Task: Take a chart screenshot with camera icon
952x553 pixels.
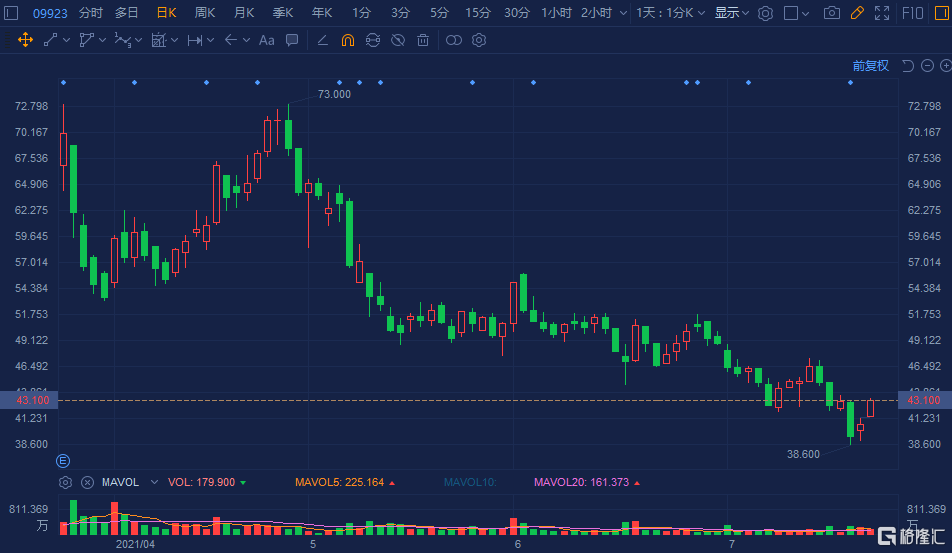Action: click(832, 13)
